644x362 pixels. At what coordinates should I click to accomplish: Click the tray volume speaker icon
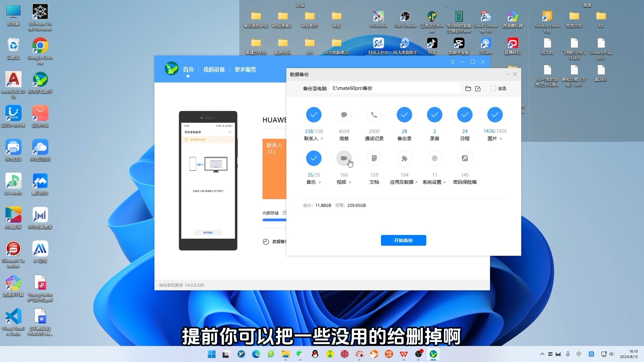[611, 354]
